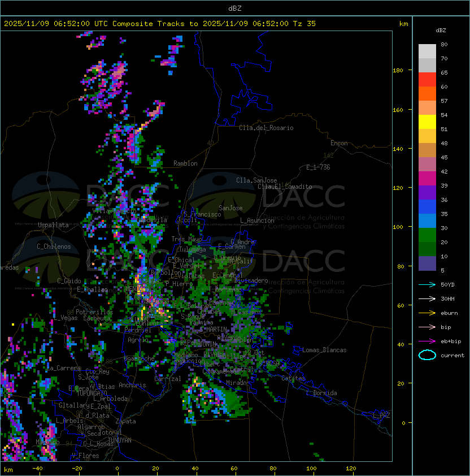The height and width of the screenshot is (476, 470).
Task: Click the 'V_Flores' map label
Action: click(x=85, y=456)
